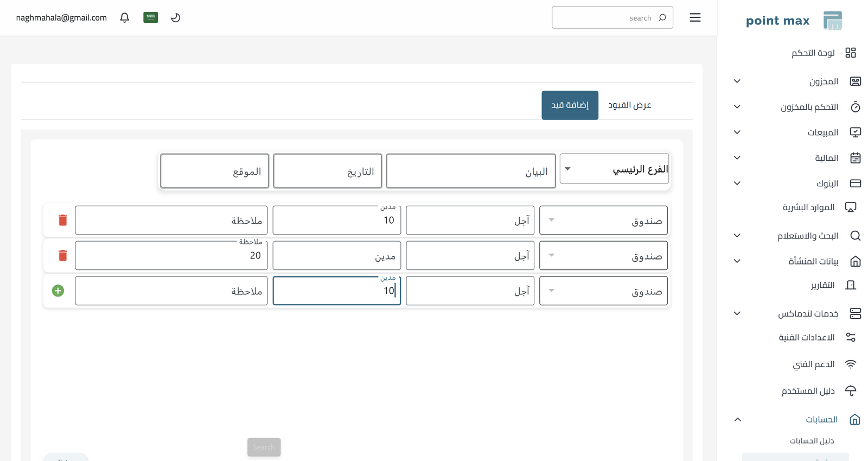This screenshot has height=461, width=868.
Task: Select the إضافة قيد tab
Action: tap(570, 105)
